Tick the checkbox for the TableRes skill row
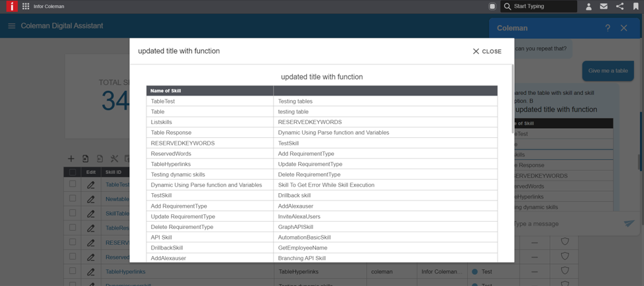644x286 pixels. 73,227
